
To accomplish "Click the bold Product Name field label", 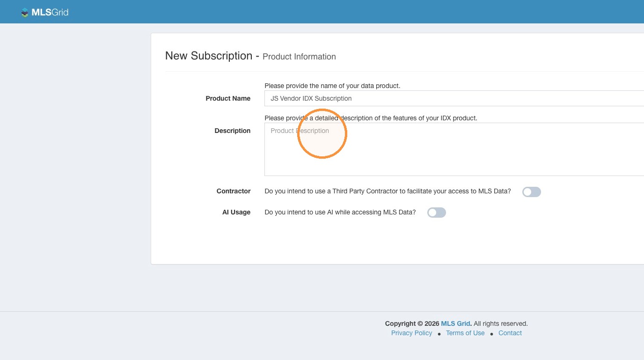I will point(228,98).
